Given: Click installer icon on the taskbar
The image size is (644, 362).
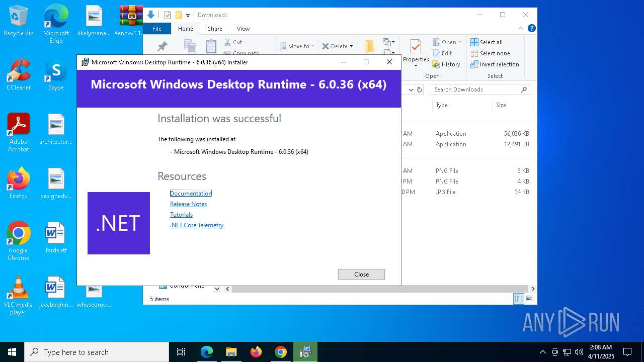Looking at the screenshot, I should (x=305, y=352).
